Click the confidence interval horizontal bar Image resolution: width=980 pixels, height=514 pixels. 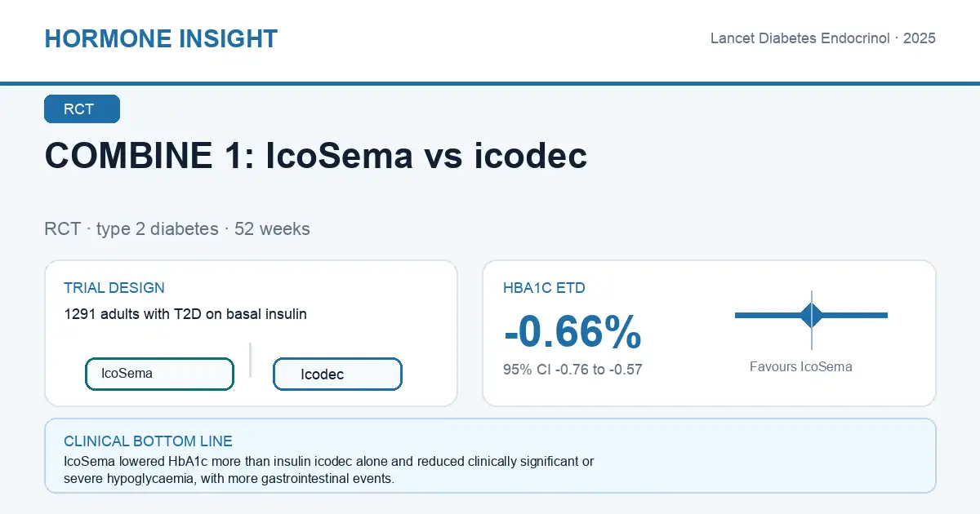point(811,315)
